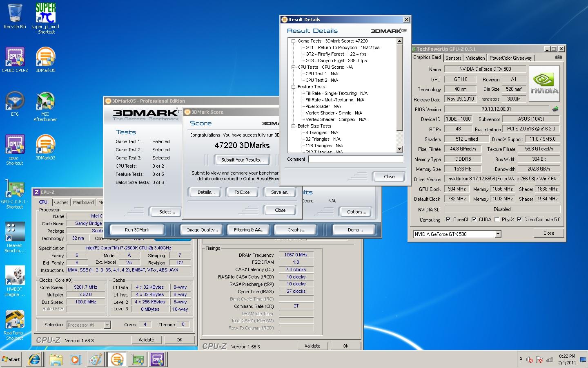This screenshot has width=588, height=368.
Task: Click the muted volume tray icon
Action: (x=530, y=360)
